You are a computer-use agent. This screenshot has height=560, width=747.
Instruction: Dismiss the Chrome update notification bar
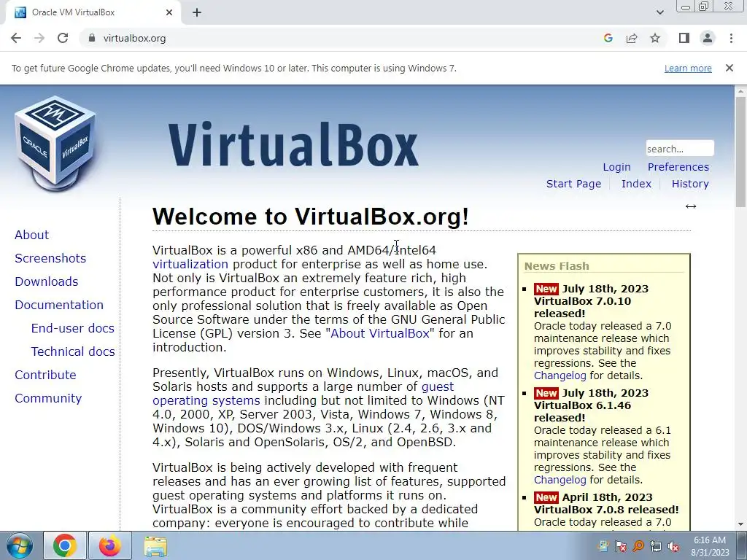tap(729, 68)
